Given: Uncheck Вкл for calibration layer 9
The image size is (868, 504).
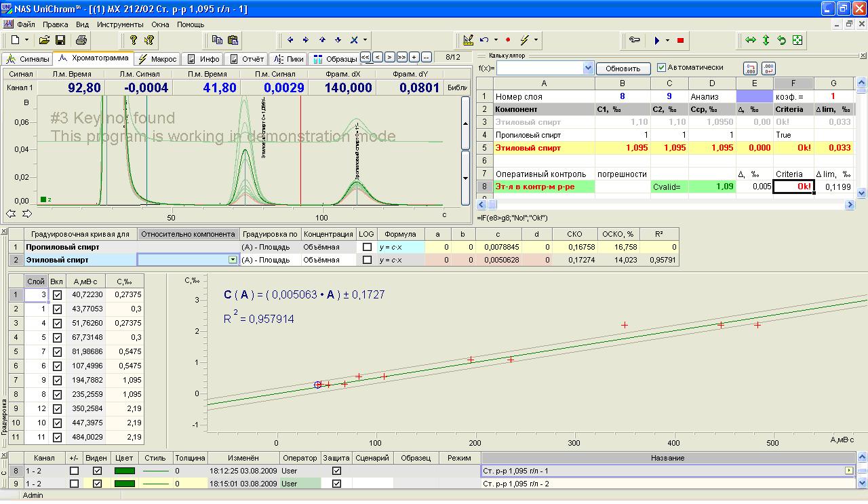Looking at the screenshot, I should point(57,381).
